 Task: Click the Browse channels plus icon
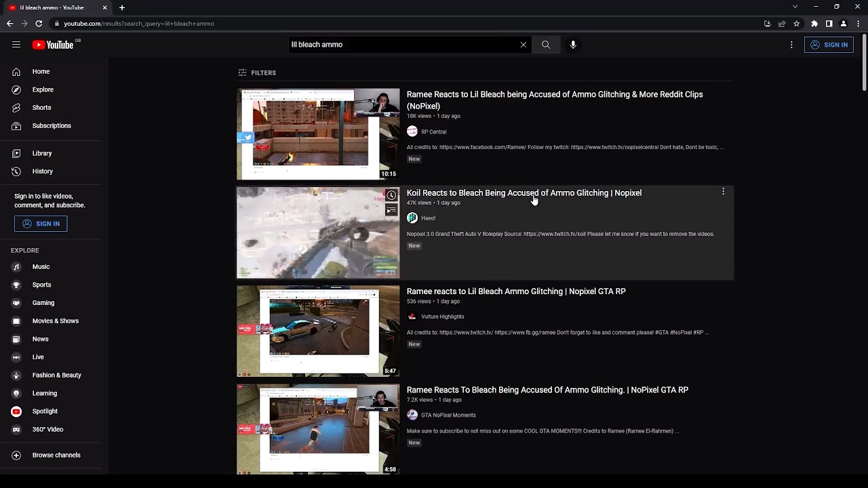(x=16, y=455)
